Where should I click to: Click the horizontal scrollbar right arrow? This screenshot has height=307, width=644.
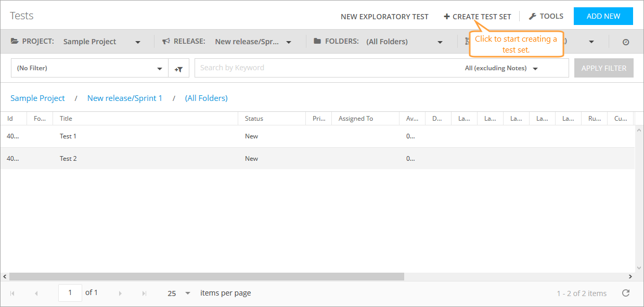point(631,277)
